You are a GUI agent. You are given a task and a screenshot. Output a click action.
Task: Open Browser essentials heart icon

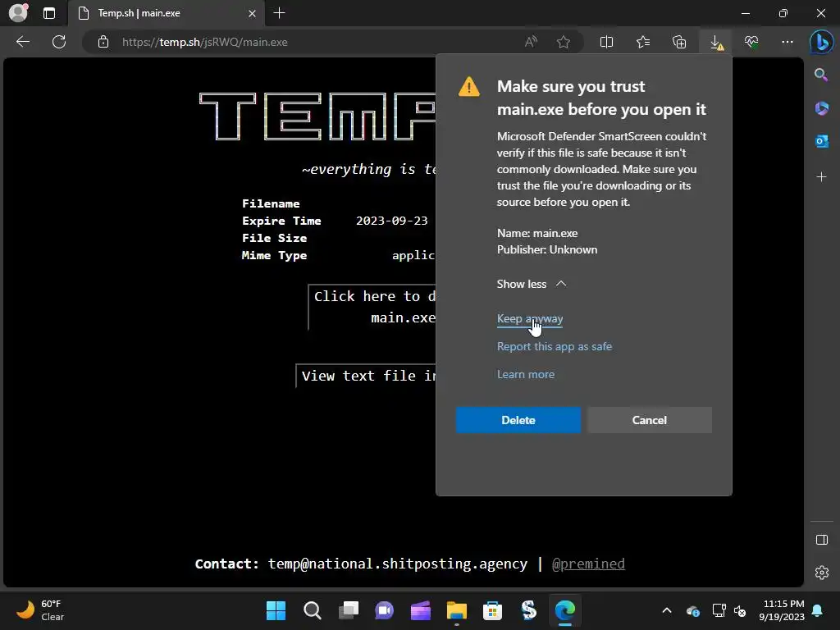click(751, 42)
